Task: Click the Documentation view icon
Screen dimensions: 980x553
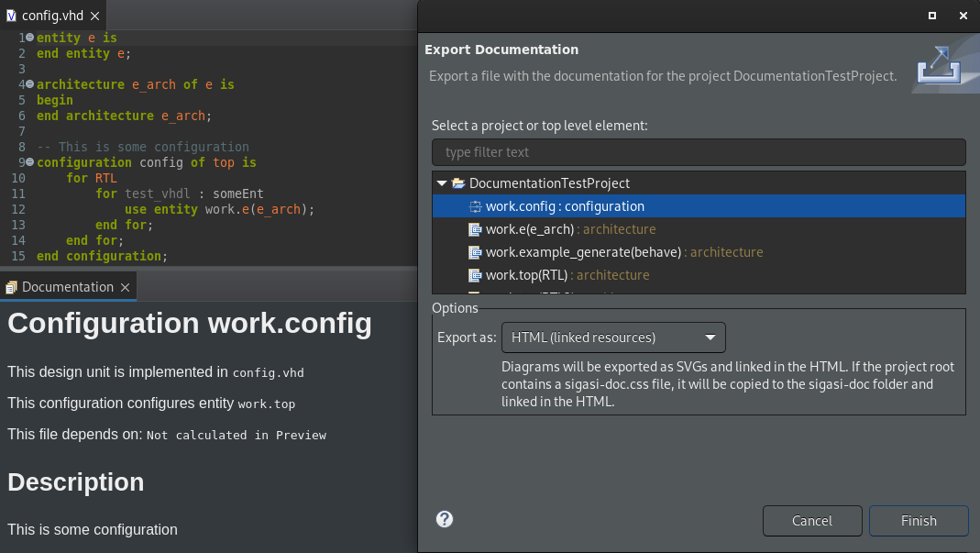Action: pyautogui.click(x=11, y=287)
